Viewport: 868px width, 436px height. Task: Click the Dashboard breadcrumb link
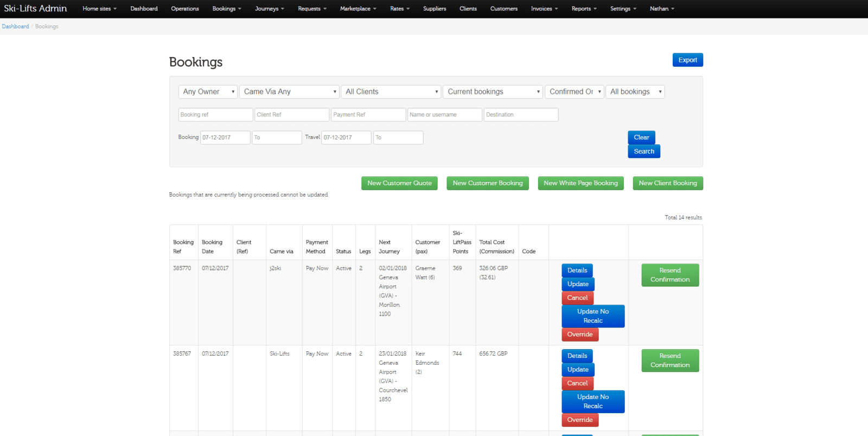click(x=15, y=27)
